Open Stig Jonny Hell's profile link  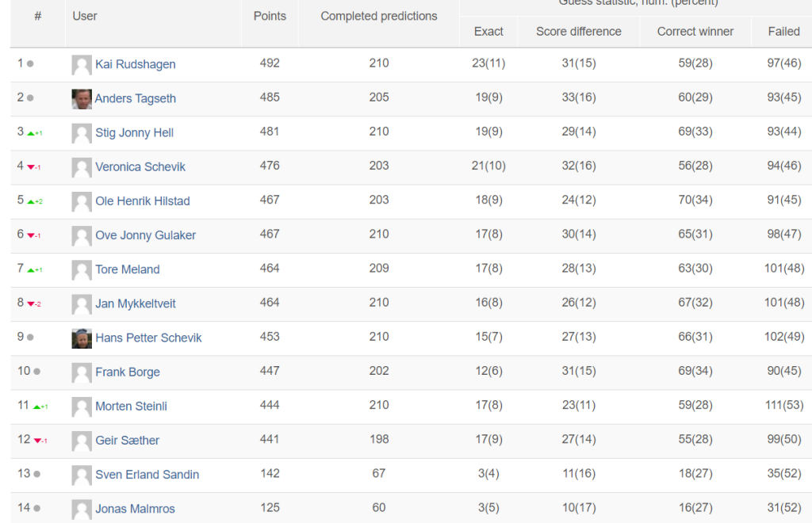134,132
